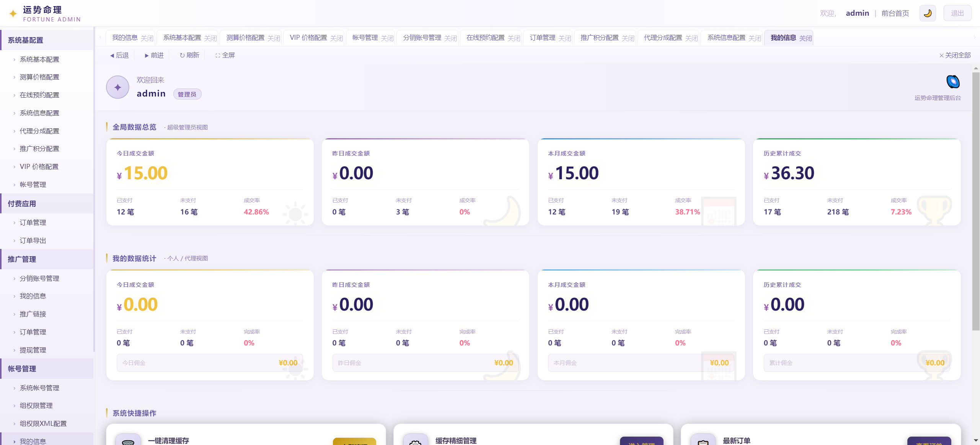Go forward using 前进 arrow

point(154,55)
